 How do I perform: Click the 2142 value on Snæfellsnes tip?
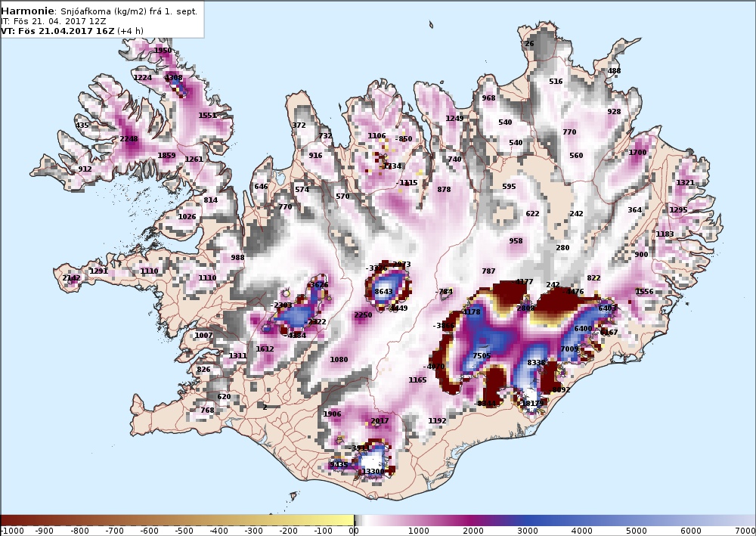click(x=71, y=278)
